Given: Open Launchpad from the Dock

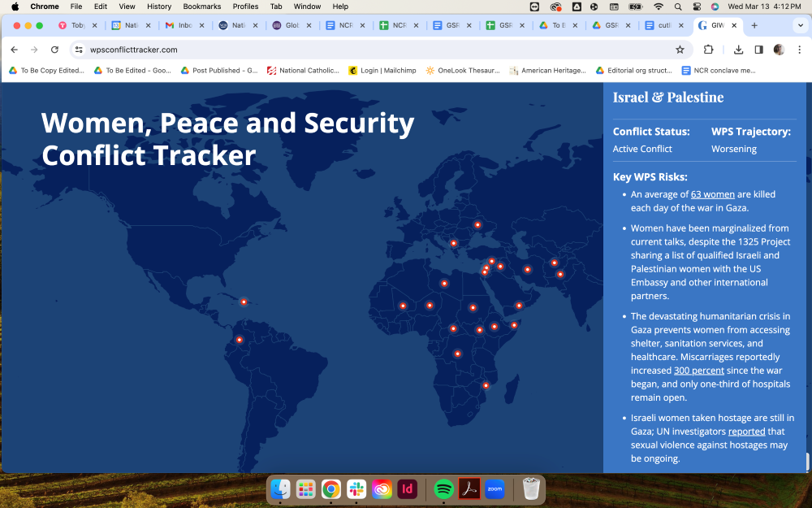Looking at the screenshot, I should tap(305, 488).
